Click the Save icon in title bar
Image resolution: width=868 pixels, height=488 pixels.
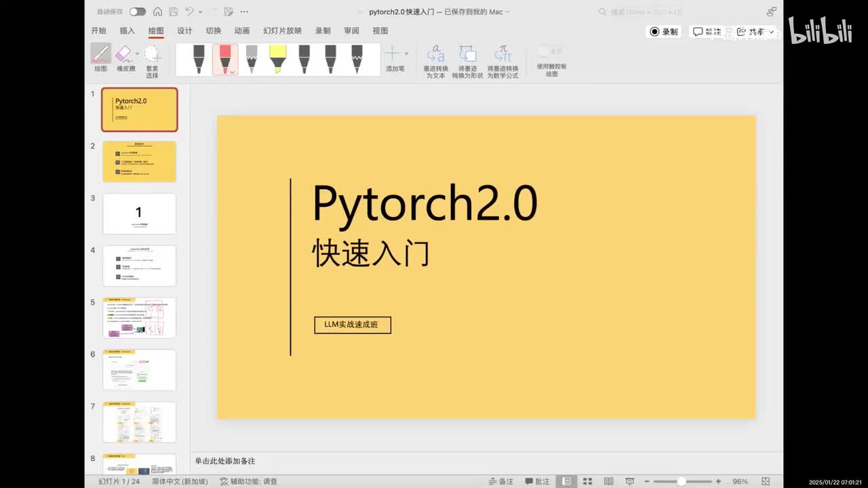click(x=173, y=12)
